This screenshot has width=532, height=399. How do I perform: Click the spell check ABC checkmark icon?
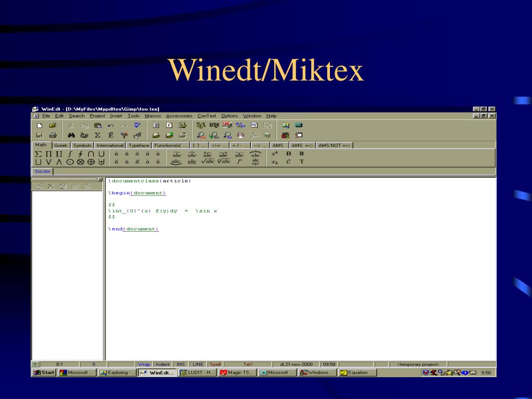pyautogui.click(x=137, y=125)
